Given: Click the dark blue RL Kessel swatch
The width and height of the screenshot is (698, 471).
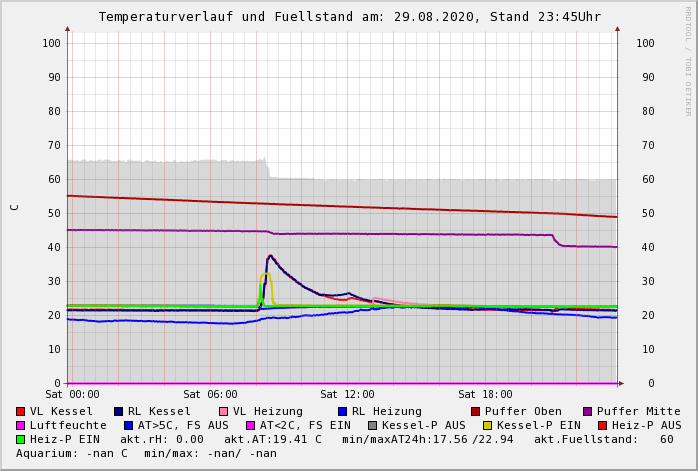Looking at the screenshot, I should tap(119, 411).
